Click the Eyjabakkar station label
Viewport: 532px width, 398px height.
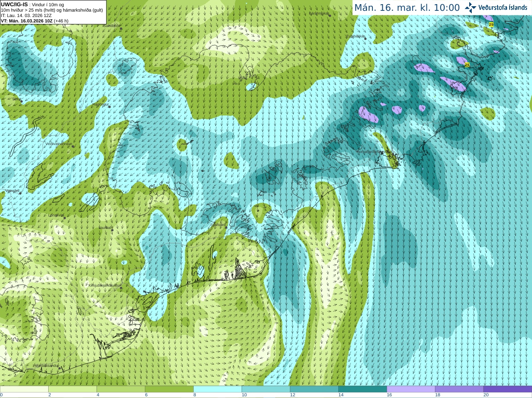(356, 36)
